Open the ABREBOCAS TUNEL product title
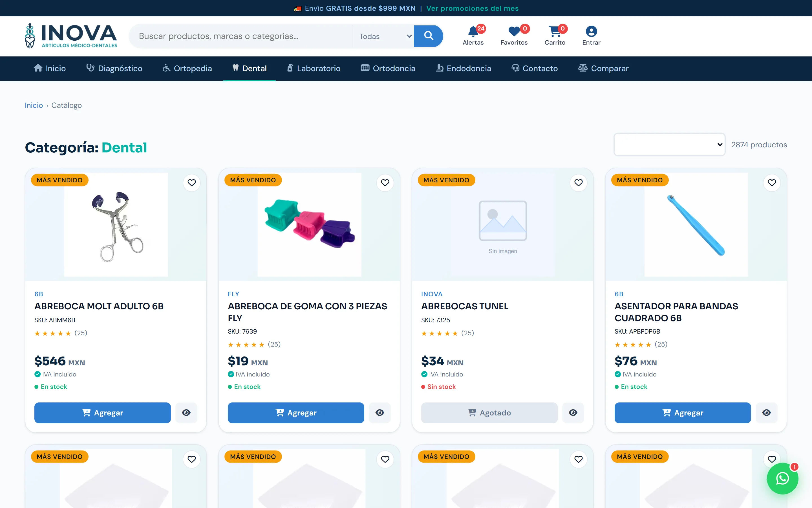 (x=465, y=306)
